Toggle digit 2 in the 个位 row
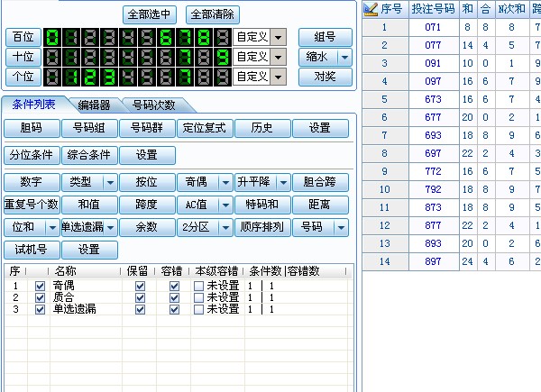541x392 pixels. pyautogui.click(x=90, y=77)
